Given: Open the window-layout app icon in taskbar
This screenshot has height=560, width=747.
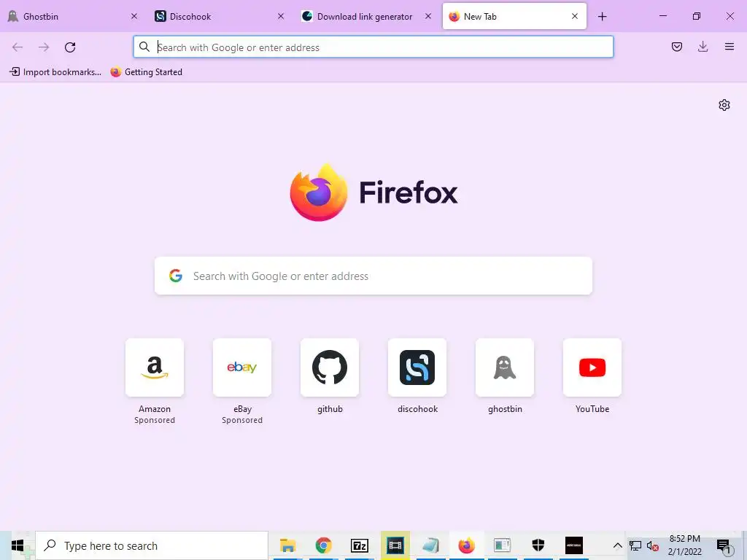Looking at the screenshot, I should 502,545.
